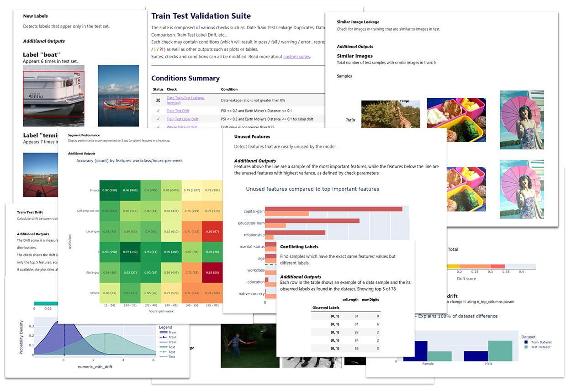Open the Whole Dataset Drift link
The image size is (571, 392).
pyautogui.click(x=182, y=127)
